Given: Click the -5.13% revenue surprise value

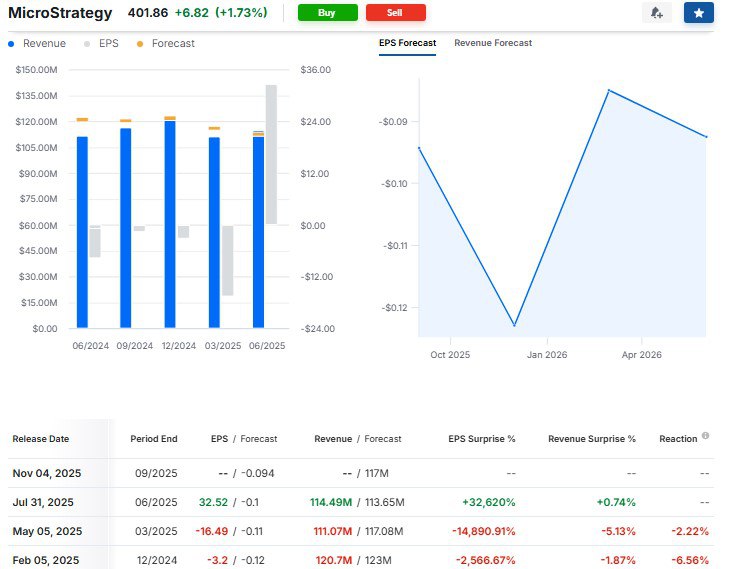Looking at the screenshot, I should (x=619, y=532).
